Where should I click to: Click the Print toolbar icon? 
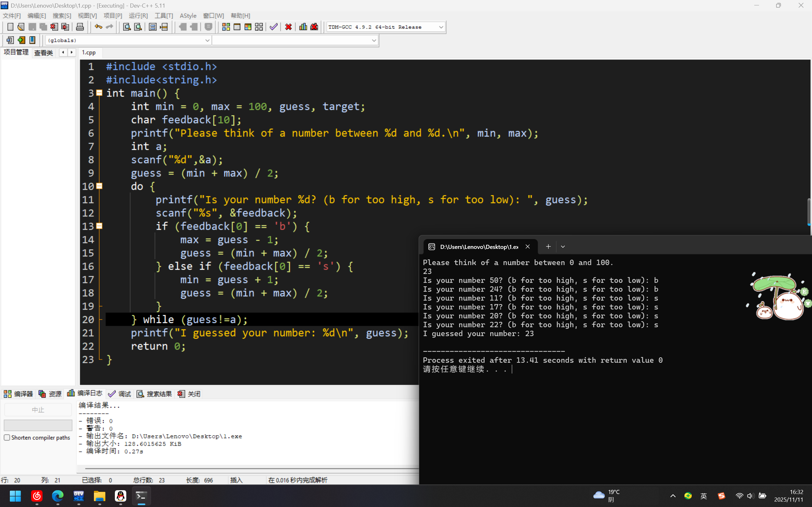(80, 27)
